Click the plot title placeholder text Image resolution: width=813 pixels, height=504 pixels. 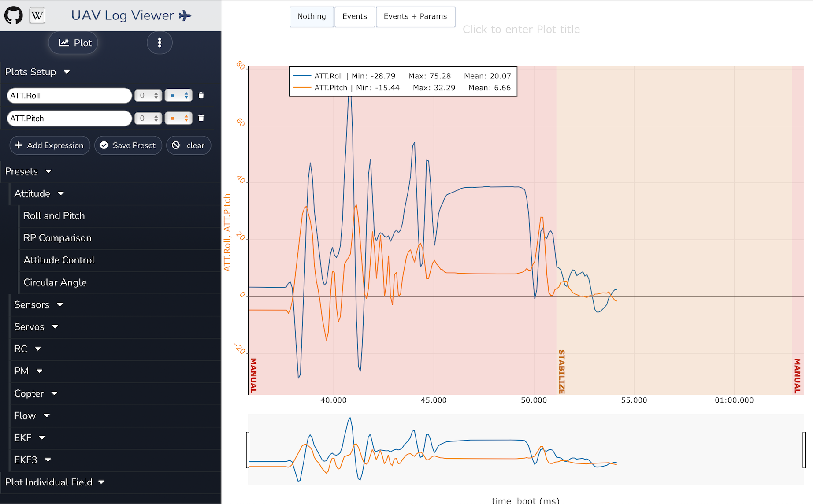point(521,29)
